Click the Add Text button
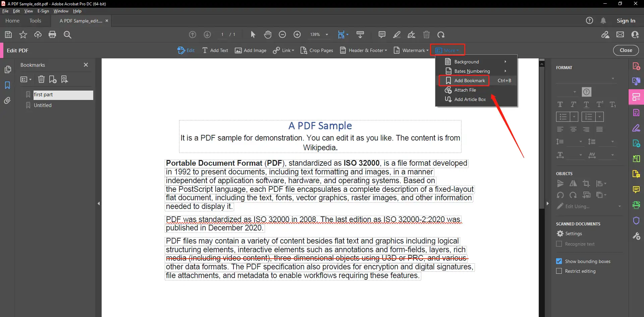Screen dimensions: 644x317 pos(215,50)
